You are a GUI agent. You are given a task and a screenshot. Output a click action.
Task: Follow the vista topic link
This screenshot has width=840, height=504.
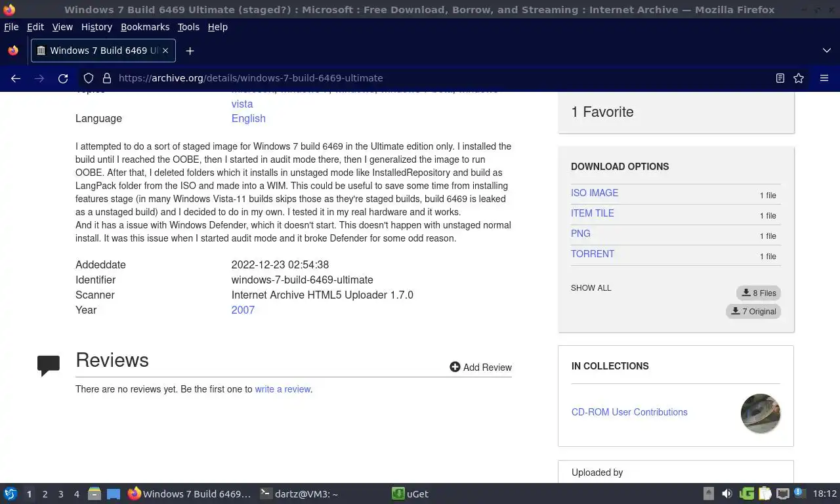click(242, 104)
